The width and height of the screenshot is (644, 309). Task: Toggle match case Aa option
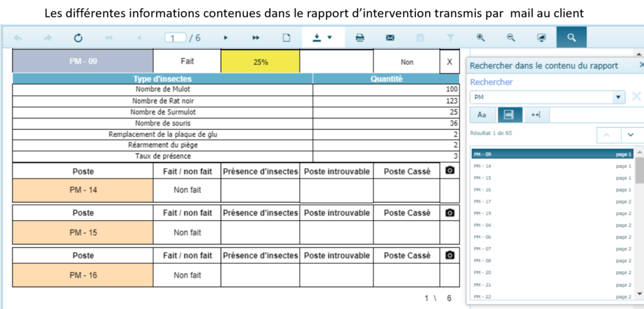482,115
